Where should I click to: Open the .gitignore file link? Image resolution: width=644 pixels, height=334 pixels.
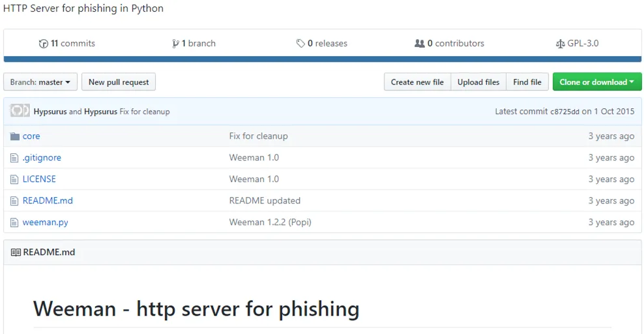42,158
